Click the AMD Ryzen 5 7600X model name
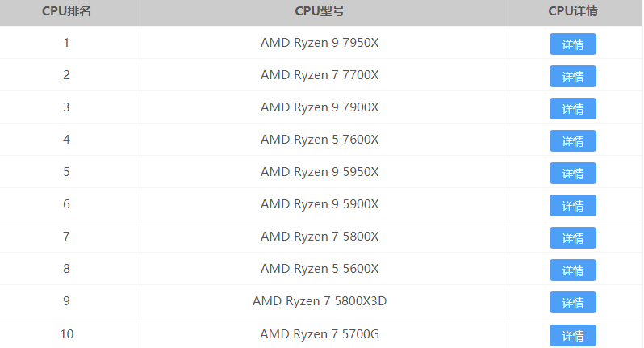The width and height of the screenshot is (644, 348). tap(320, 140)
